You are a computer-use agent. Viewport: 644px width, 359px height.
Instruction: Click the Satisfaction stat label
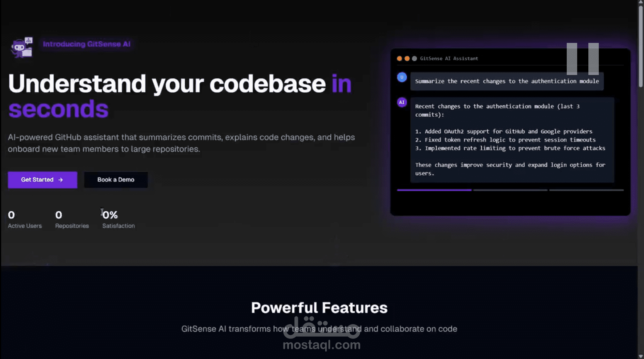tap(119, 226)
